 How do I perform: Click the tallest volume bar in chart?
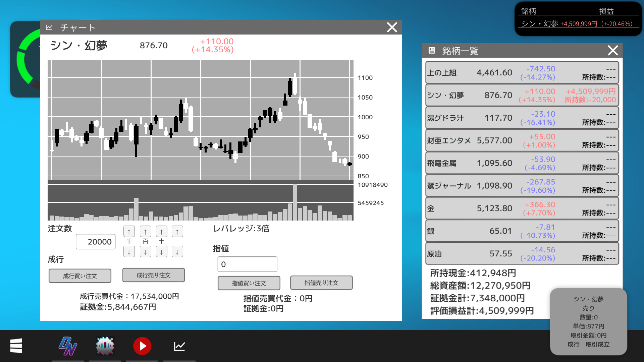pos(295,202)
